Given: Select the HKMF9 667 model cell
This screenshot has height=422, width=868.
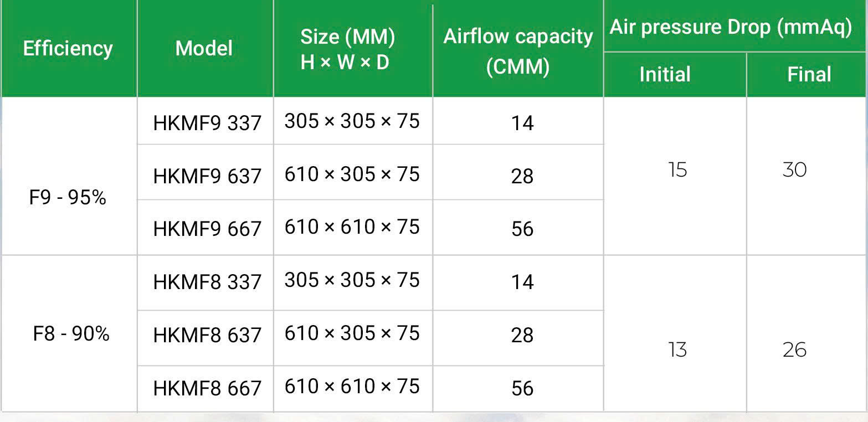Looking at the screenshot, I should coord(207,229).
